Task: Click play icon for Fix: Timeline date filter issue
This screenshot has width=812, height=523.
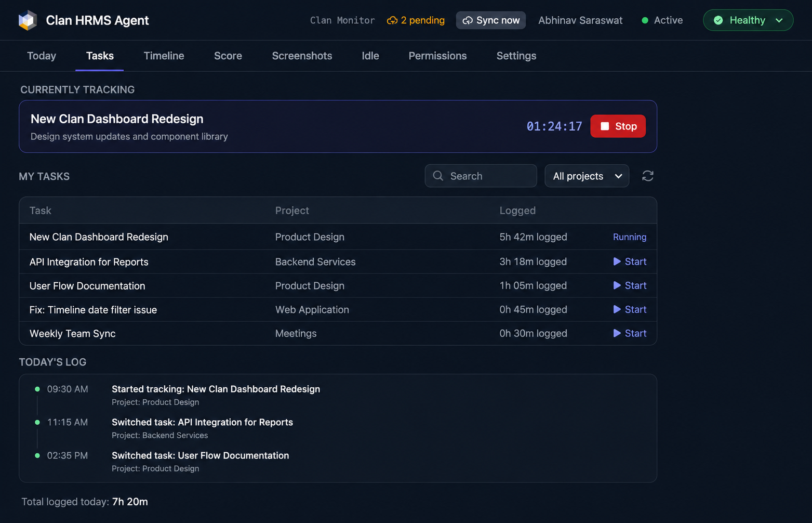Action: 617,309
